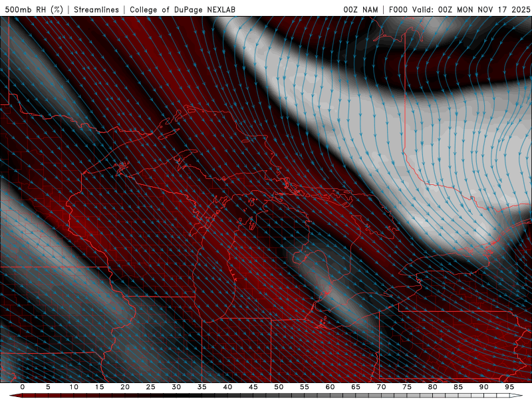Click the '500mb RH (%)' title text
The width and height of the screenshot is (532, 399).
[x=34, y=9]
